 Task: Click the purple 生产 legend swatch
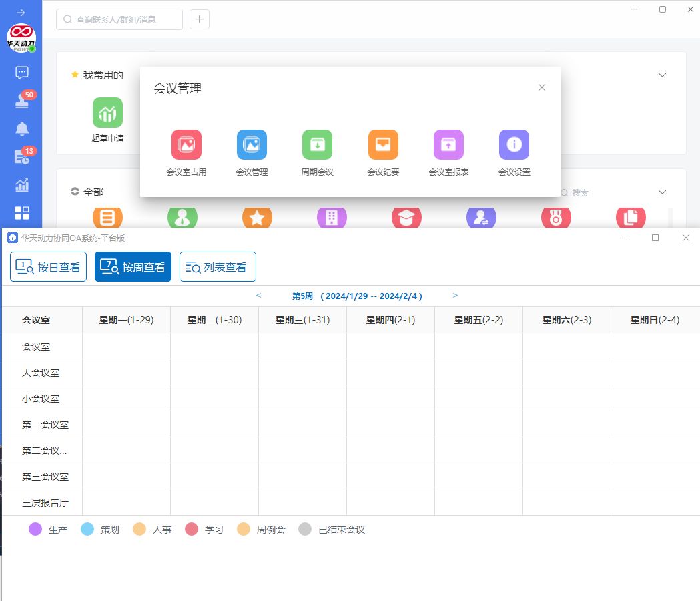coord(35,530)
